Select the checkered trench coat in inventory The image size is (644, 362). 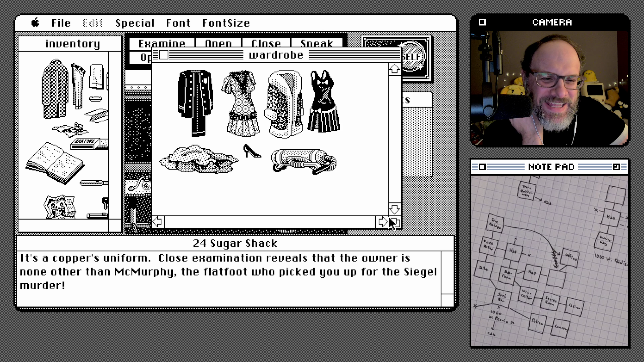54,89
